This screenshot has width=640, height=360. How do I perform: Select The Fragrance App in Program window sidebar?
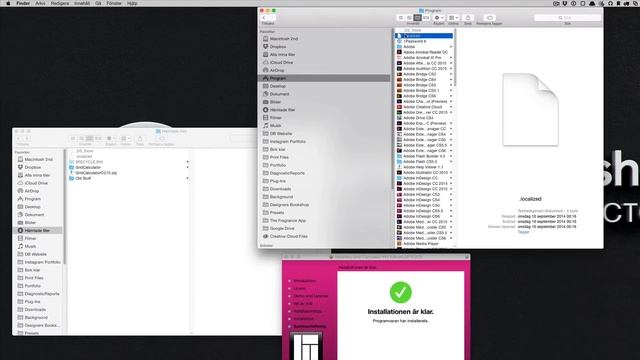pos(288,220)
